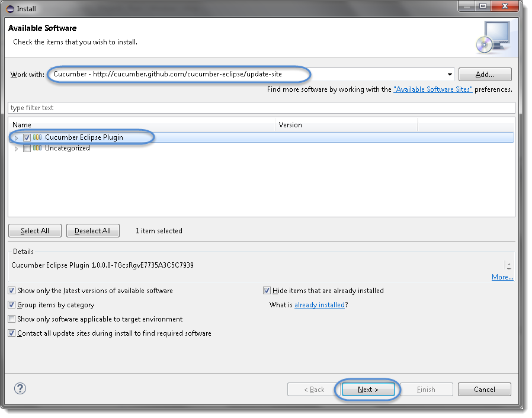Image resolution: width=532 pixels, height=418 pixels.
Task: Select the Cucumber Eclipse Plugin row text
Action: click(x=84, y=137)
